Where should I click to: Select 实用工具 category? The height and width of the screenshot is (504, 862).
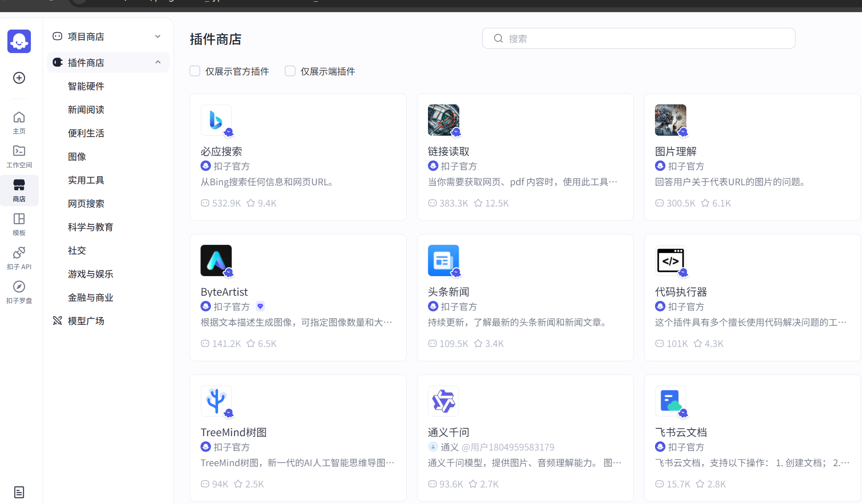[x=86, y=180]
